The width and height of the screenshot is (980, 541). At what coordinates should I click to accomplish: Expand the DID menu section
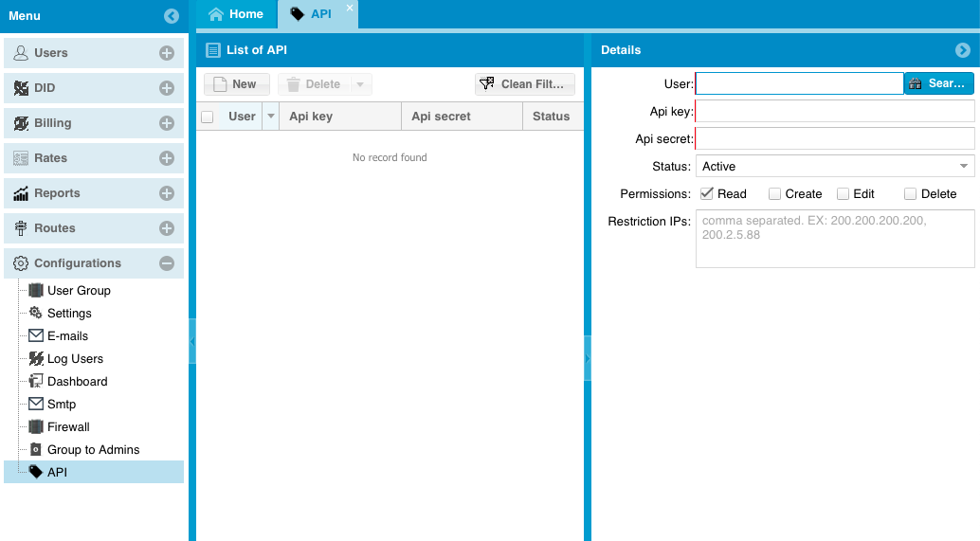pyautogui.click(x=166, y=88)
